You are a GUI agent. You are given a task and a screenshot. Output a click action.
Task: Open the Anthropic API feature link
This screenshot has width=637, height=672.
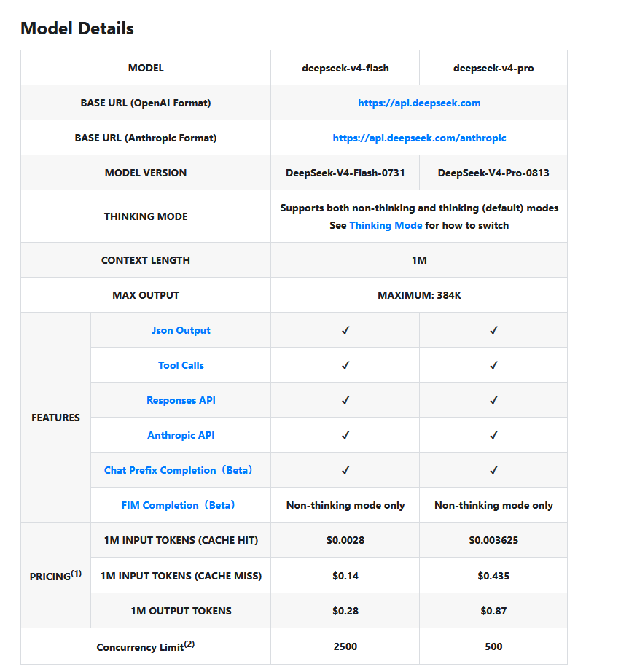pyautogui.click(x=181, y=435)
